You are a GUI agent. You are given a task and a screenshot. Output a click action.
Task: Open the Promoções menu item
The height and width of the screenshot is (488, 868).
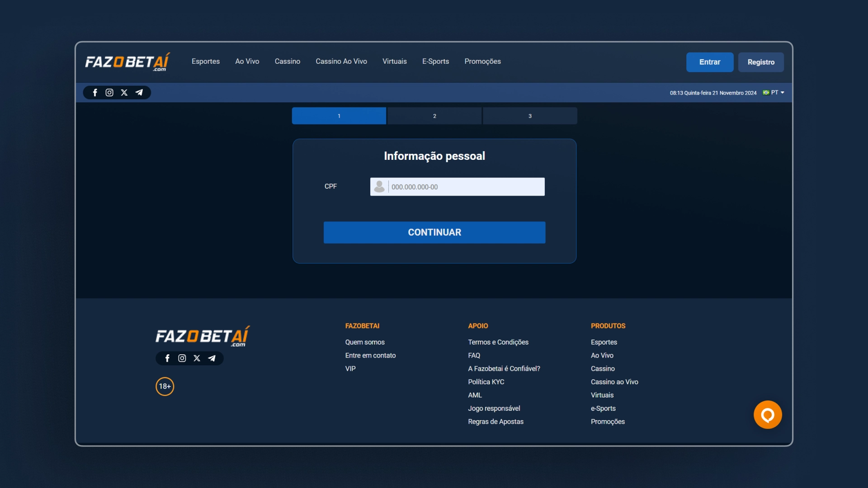click(483, 61)
